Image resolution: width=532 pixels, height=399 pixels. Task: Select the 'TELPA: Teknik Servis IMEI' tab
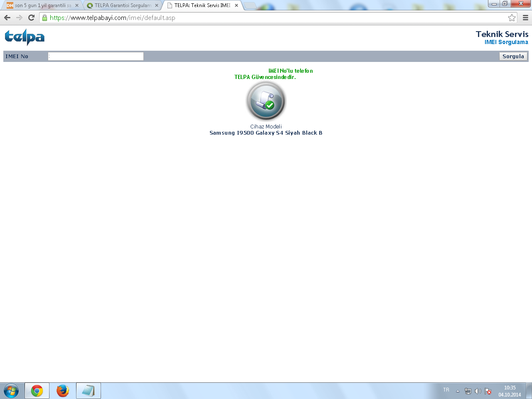pos(202,5)
